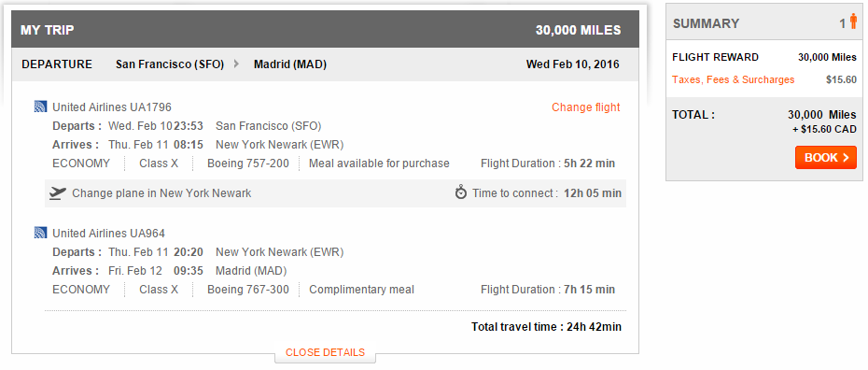Click the stopwatch icon by Time to connect
This screenshot has width=868, height=370.
(x=460, y=192)
